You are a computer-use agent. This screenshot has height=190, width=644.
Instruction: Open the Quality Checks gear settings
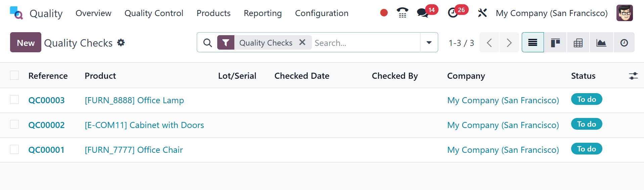coord(121,43)
